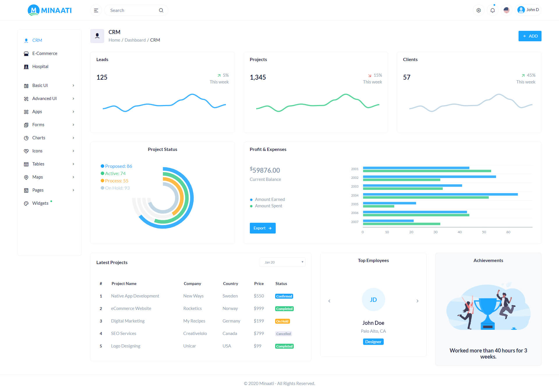Click the Export button
559x392 pixels.
(262, 228)
